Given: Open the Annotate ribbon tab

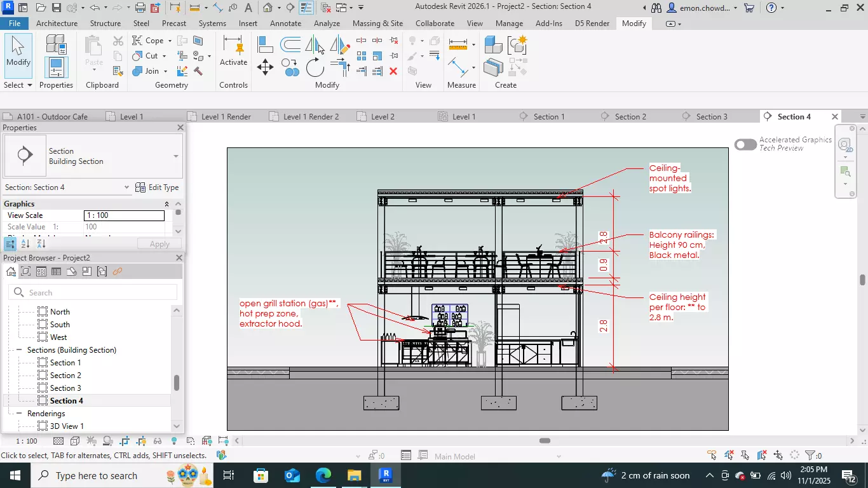Looking at the screenshot, I should click(x=286, y=24).
